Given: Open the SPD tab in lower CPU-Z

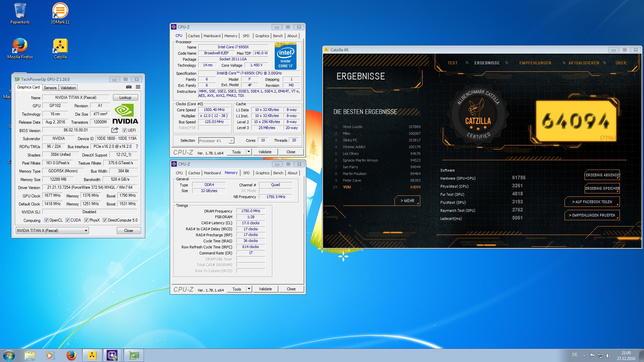Looking at the screenshot, I should coord(247,173).
